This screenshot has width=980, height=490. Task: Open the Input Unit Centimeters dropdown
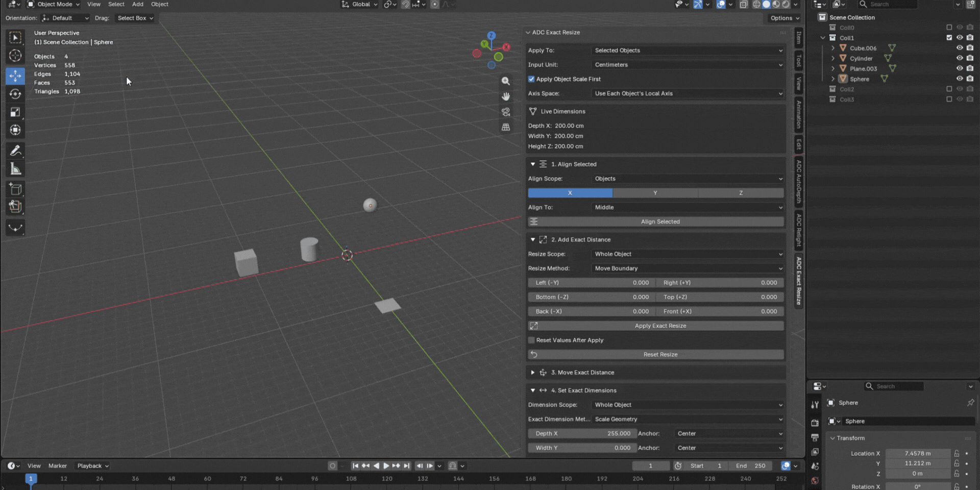click(x=688, y=65)
